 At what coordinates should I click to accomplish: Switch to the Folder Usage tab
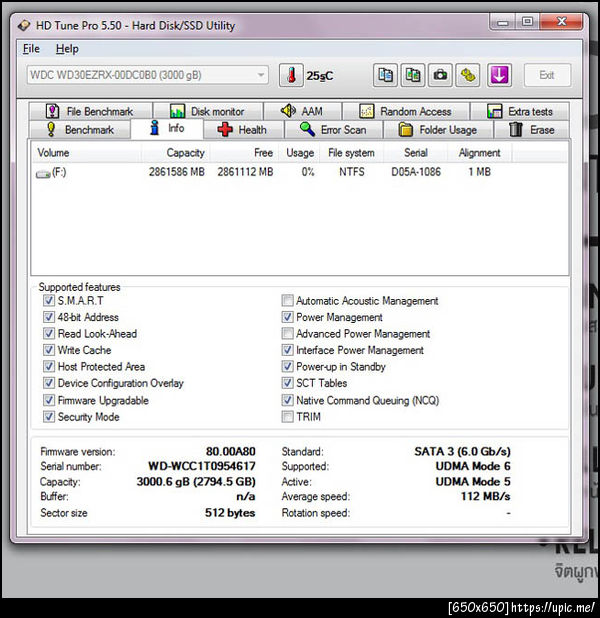(x=438, y=130)
